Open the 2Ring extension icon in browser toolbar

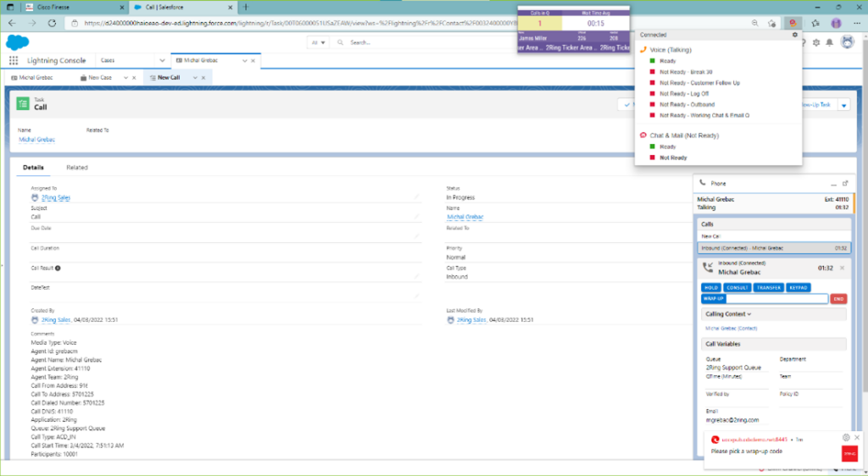click(x=793, y=23)
